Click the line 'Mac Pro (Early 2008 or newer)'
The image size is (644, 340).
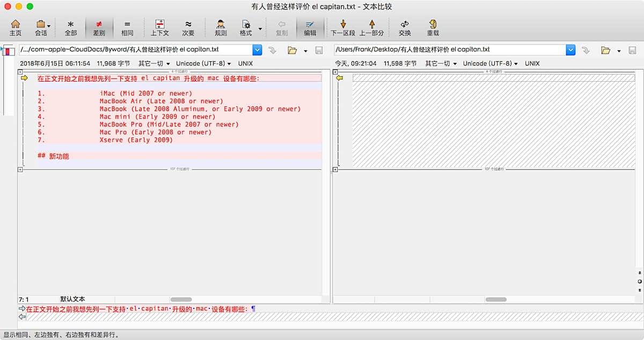[x=156, y=132]
